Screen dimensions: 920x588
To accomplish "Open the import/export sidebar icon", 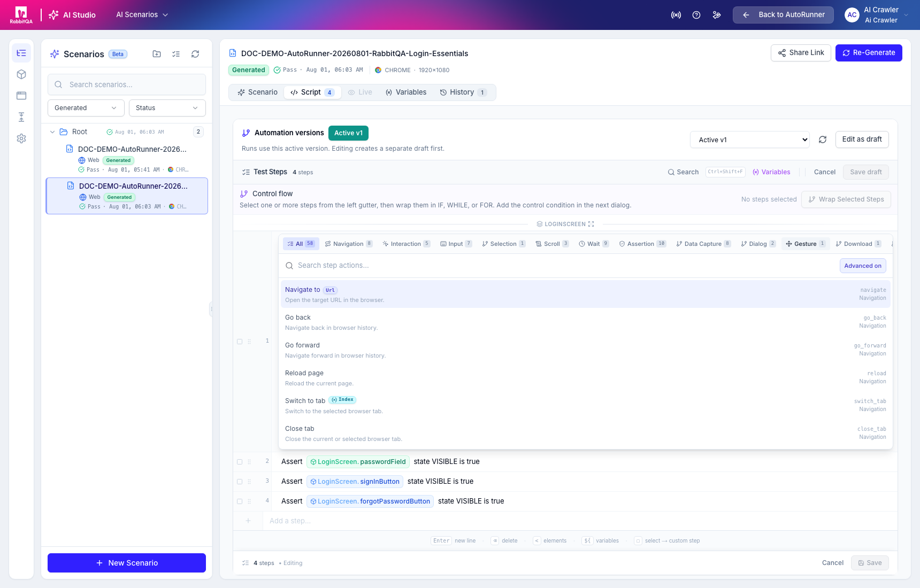I will coord(21,117).
